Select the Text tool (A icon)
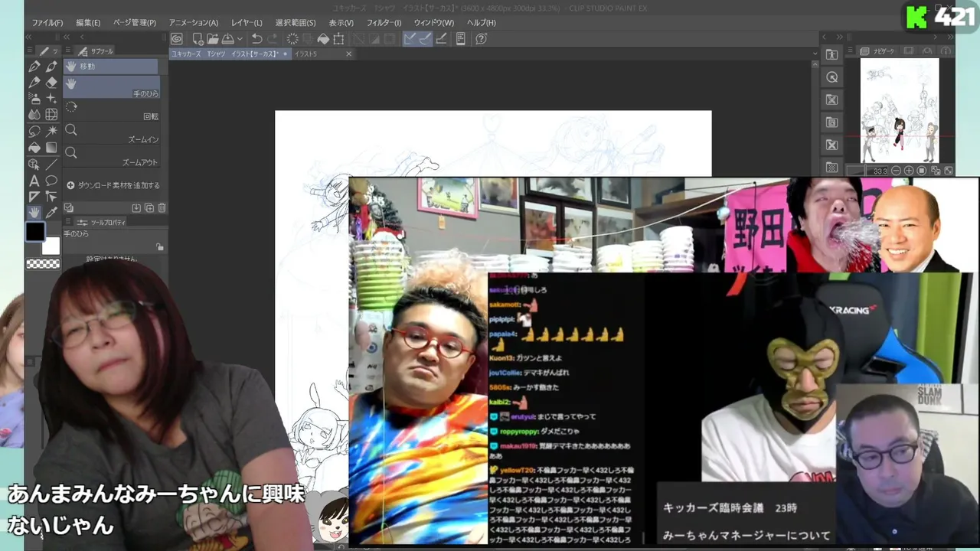Screen dimensions: 980x551 click(x=34, y=181)
